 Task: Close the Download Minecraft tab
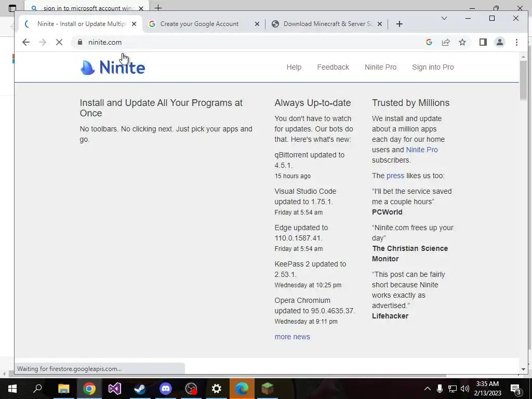coord(380,24)
